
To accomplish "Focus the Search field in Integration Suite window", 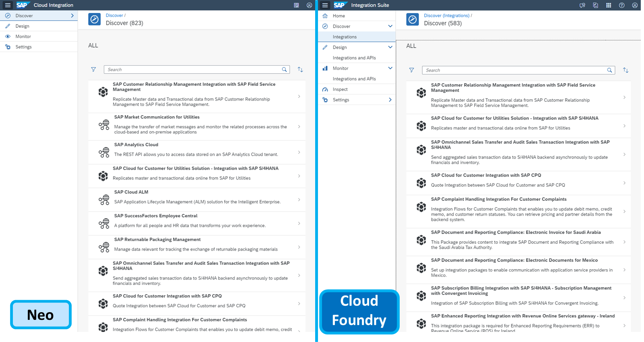I will pos(518,70).
